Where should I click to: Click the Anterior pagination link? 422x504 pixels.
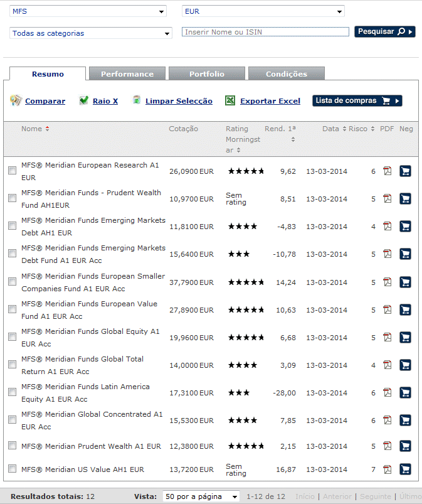[x=337, y=496]
